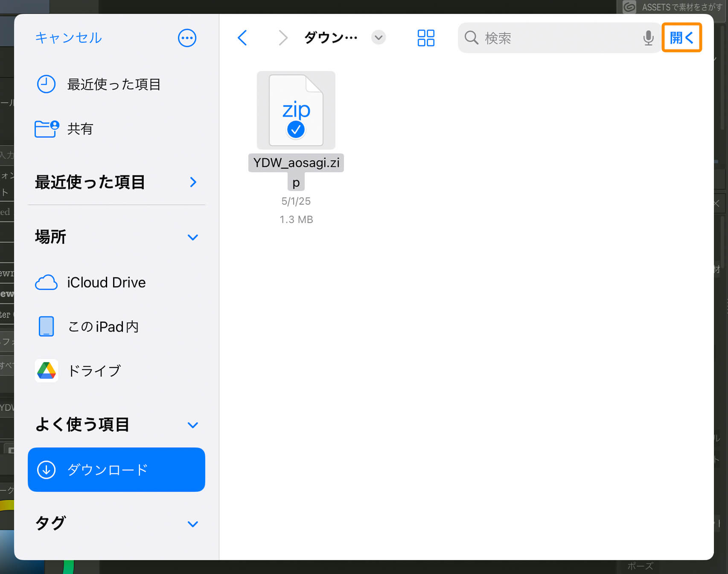Expand 最近使った項目 with its chevron

[193, 182]
